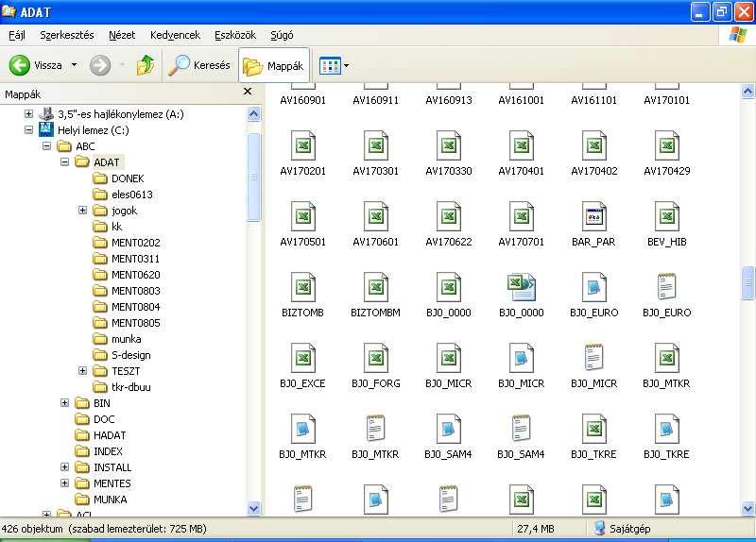The width and height of the screenshot is (756, 542).
Task: Expand the floppy drive (A:) node
Action: 29,114
